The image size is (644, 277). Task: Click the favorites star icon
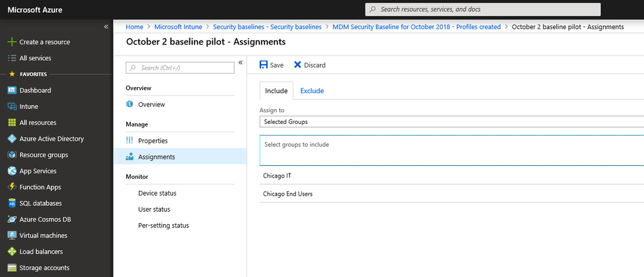pos(12,74)
